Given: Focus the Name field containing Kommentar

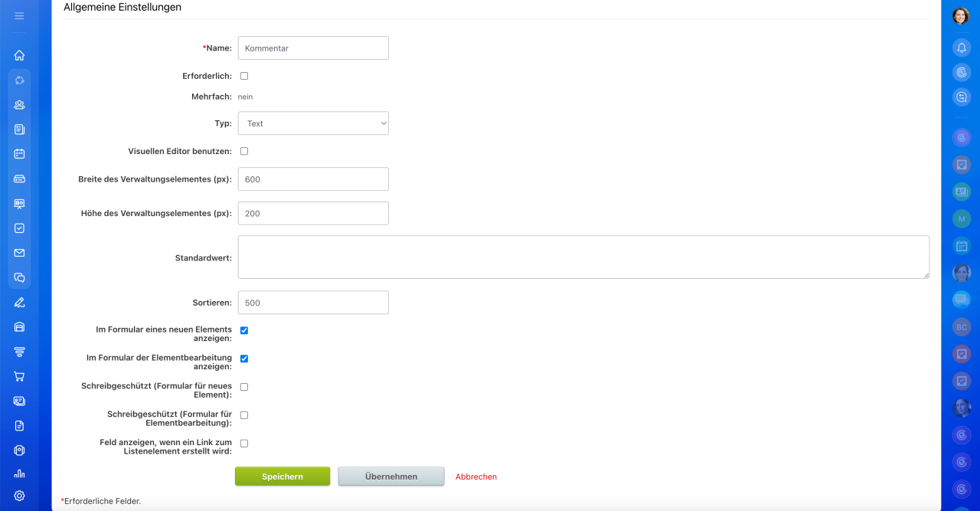Looking at the screenshot, I should pos(313,47).
